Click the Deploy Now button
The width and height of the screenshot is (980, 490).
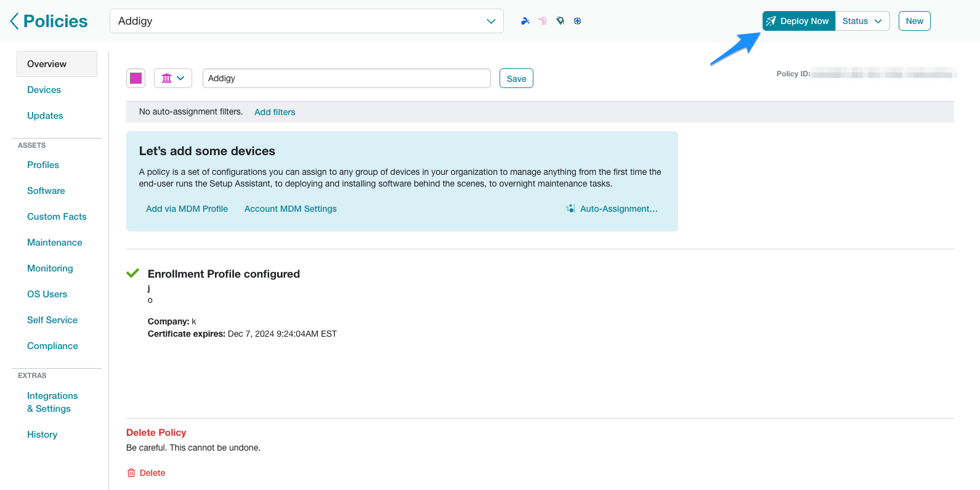click(799, 21)
